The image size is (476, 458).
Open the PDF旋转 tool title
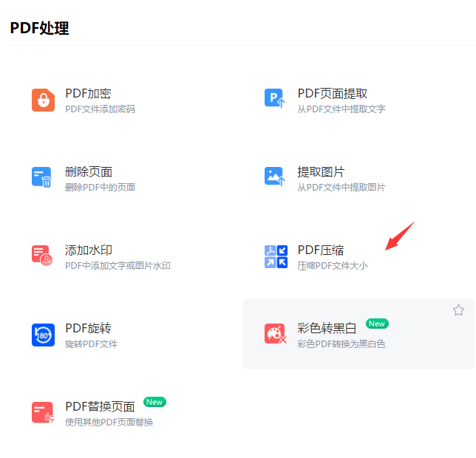tap(89, 328)
